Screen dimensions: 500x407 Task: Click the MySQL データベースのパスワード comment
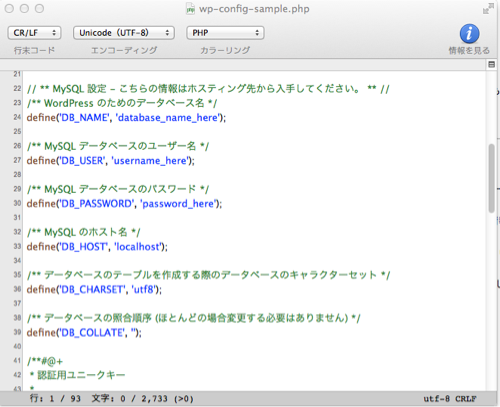coord(118,189)
